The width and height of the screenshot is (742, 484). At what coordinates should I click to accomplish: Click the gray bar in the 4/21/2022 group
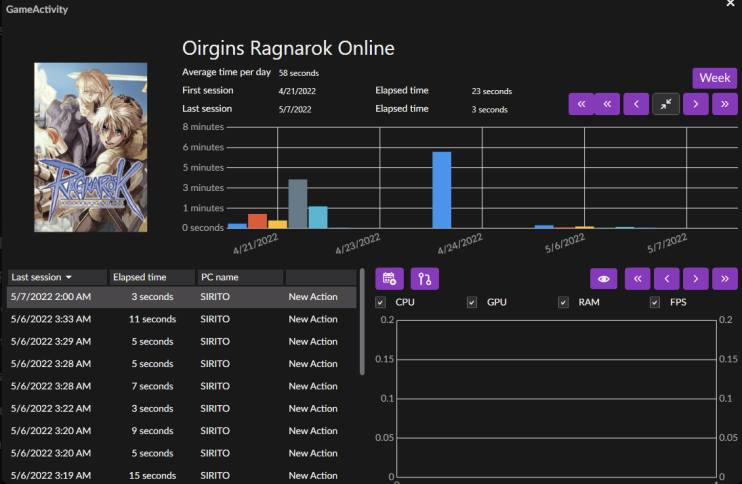click(x=298, y=203)
